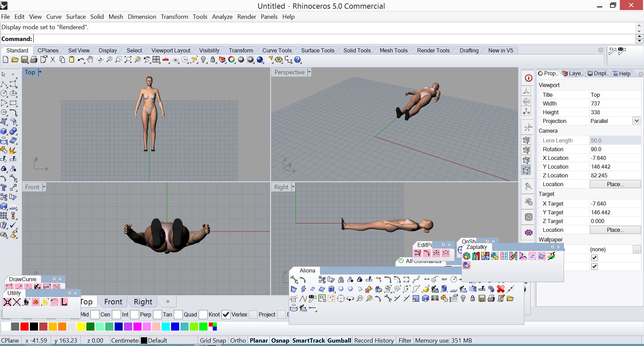The height and width of the screenshot is (346, 644).
Task: Click the Place button for camera Location
Action: click(x=615, y=184)
